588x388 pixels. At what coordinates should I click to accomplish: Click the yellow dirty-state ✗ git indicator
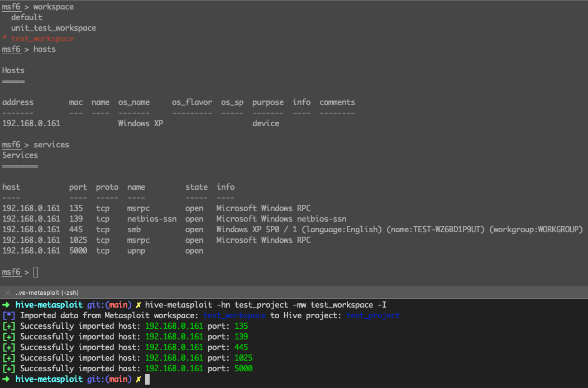point(138,305)
